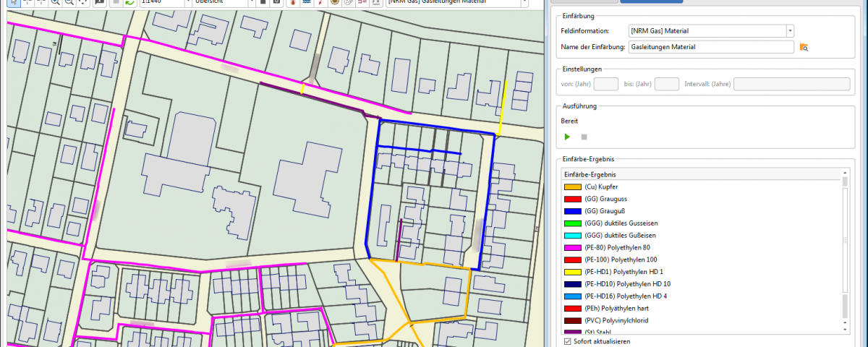Image resolution: width=868 pixels, height=347 pixels.
Task: Switch to the highlighted blue panel tab
Action: pos(651,1)
